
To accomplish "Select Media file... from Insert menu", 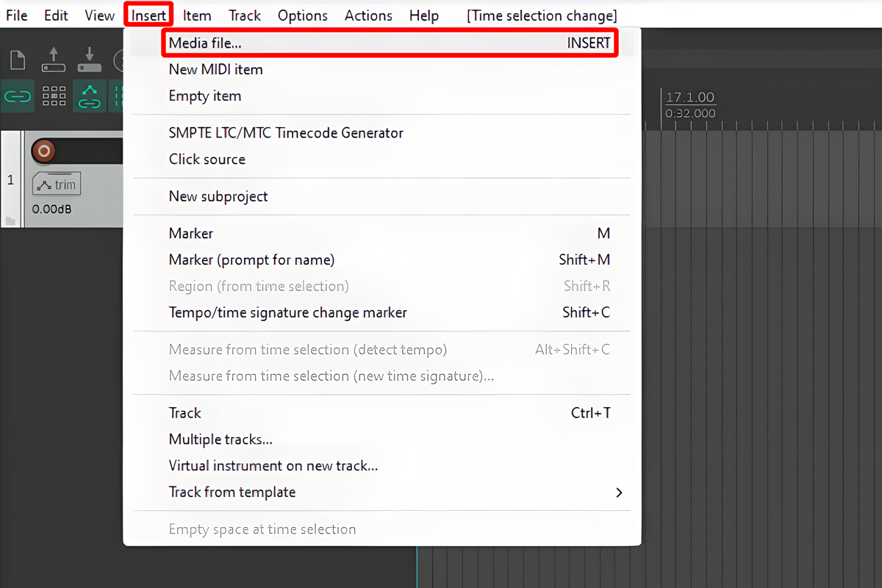I will coord(388,43).
